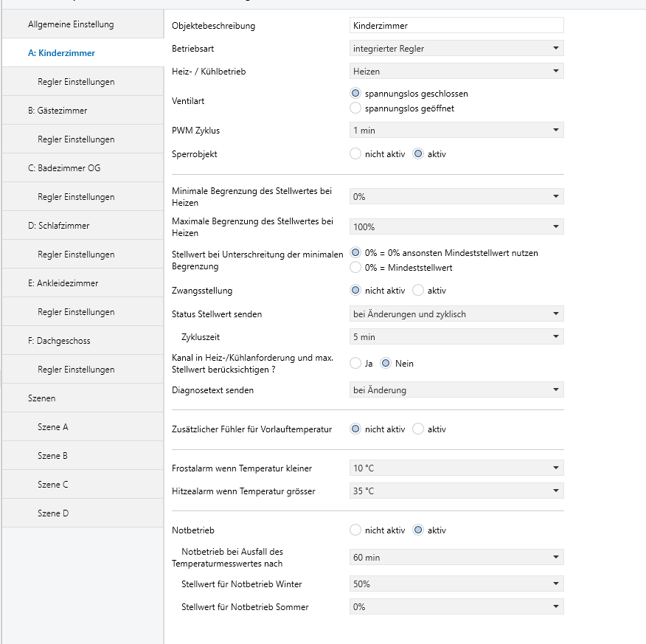This screenshot has height=644, width=646.
Task: Switch to B: Gästezimmer tab
Action: (83, 111)
